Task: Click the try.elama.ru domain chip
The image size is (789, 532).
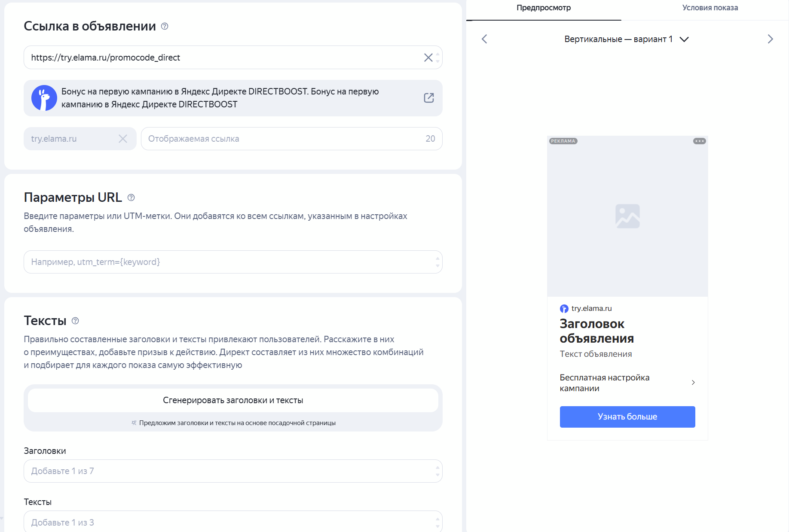Action: pyautogui.click(x=80, y=139)
